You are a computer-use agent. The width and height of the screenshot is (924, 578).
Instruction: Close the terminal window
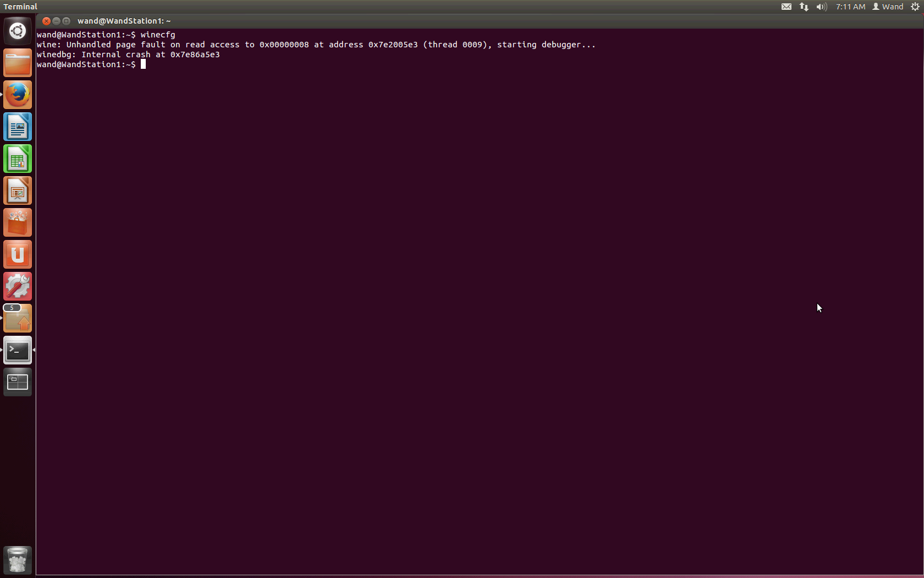coord(47,21)
